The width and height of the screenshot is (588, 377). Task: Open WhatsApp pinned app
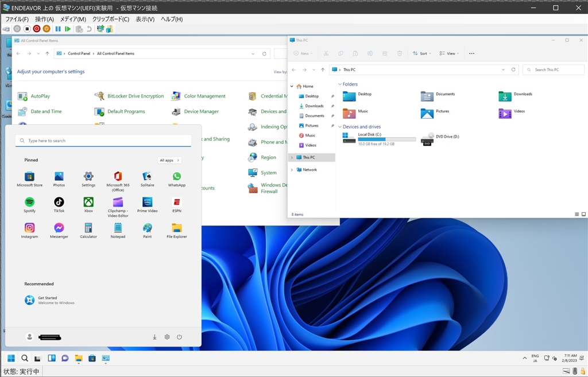point(177,179)
